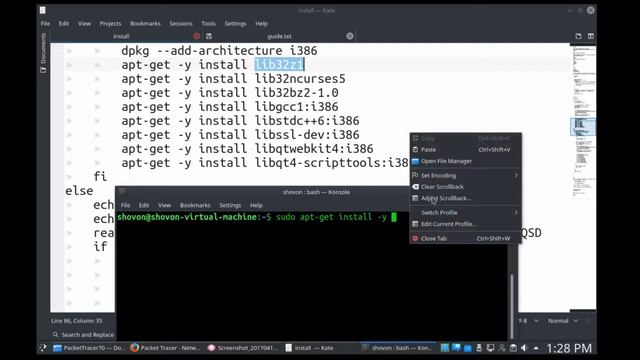Click the removable device notifier tray icon
The width and height of the screenshot is (640, 360).
click(x=479, y=348)
